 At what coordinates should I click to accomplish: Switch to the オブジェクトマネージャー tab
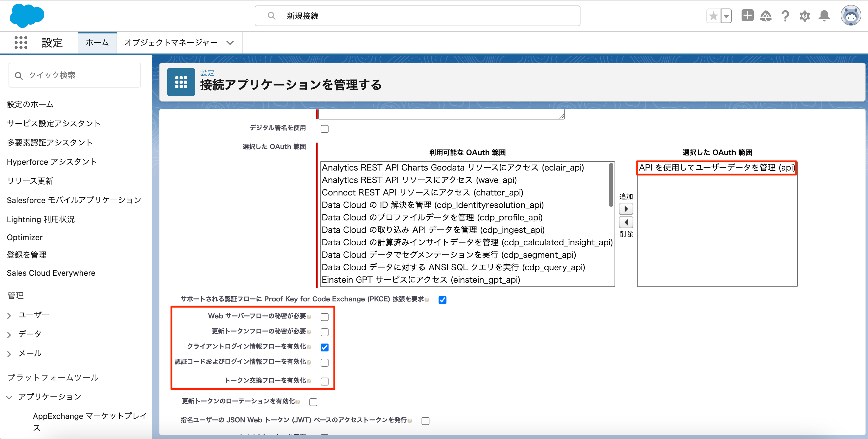click(x=171, y=43)
